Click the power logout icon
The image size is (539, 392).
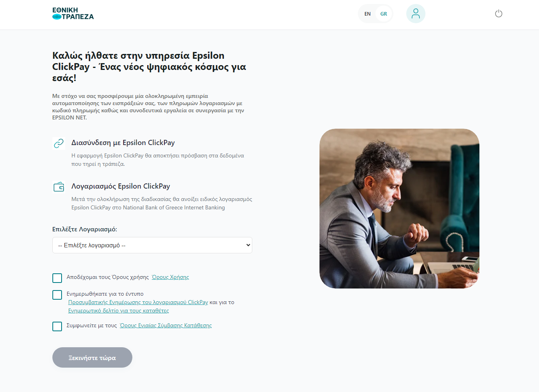click(x=499, y=14)
